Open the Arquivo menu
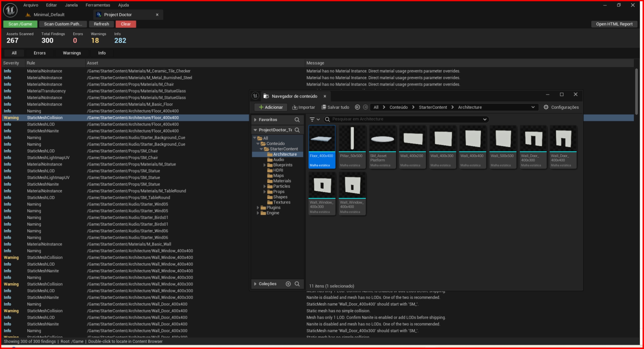 [31, 5]
